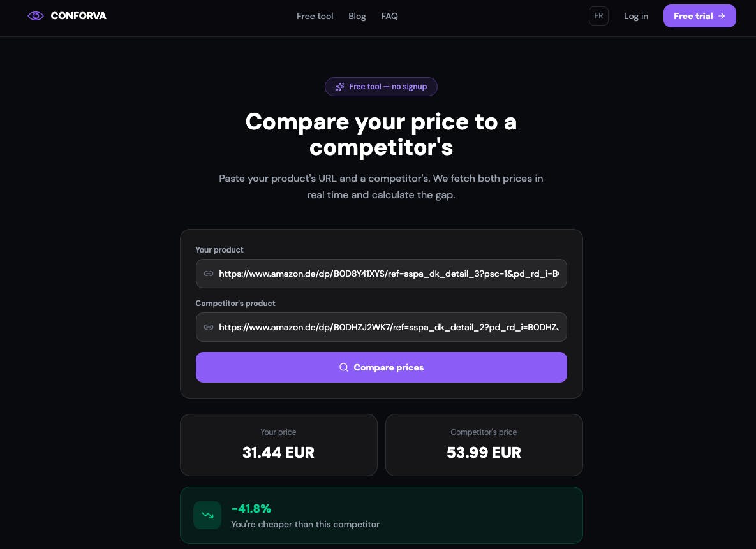
Task: Select the Competitor's price 53.99 EUR card
Action: pos(484,445)
